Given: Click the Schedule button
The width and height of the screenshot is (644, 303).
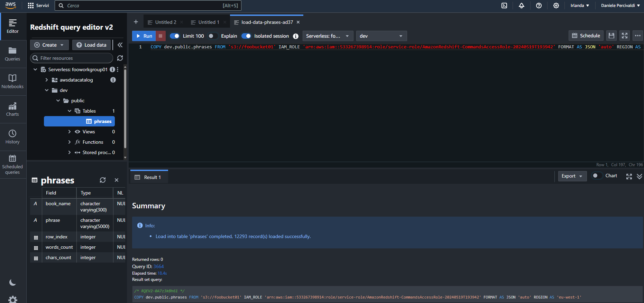Looking at the screenshot, I should (586, 36).
